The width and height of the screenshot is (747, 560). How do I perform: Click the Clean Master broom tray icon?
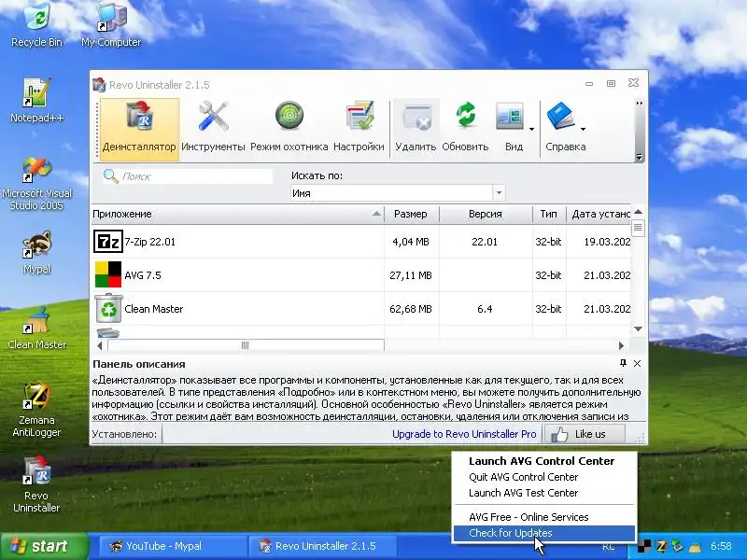[695, 546]
